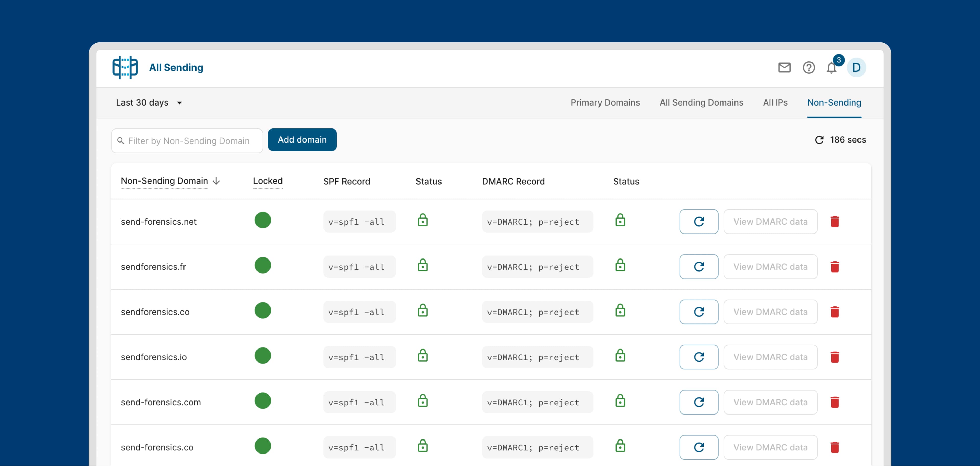View DMARC data for sendforensics.co
Screen dimensions: 980x466
tap(770, 312)
